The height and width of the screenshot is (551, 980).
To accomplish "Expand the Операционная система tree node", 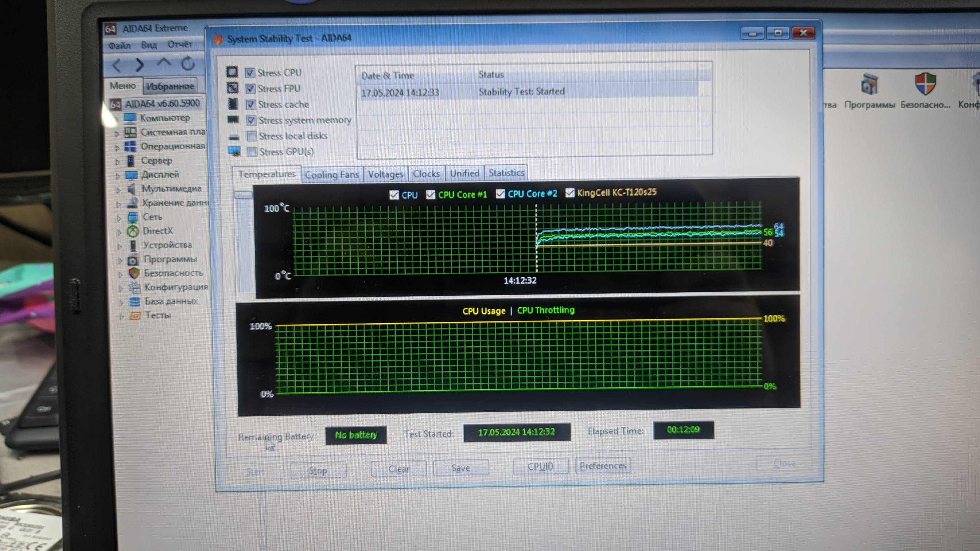I will [x=117, y=148].
